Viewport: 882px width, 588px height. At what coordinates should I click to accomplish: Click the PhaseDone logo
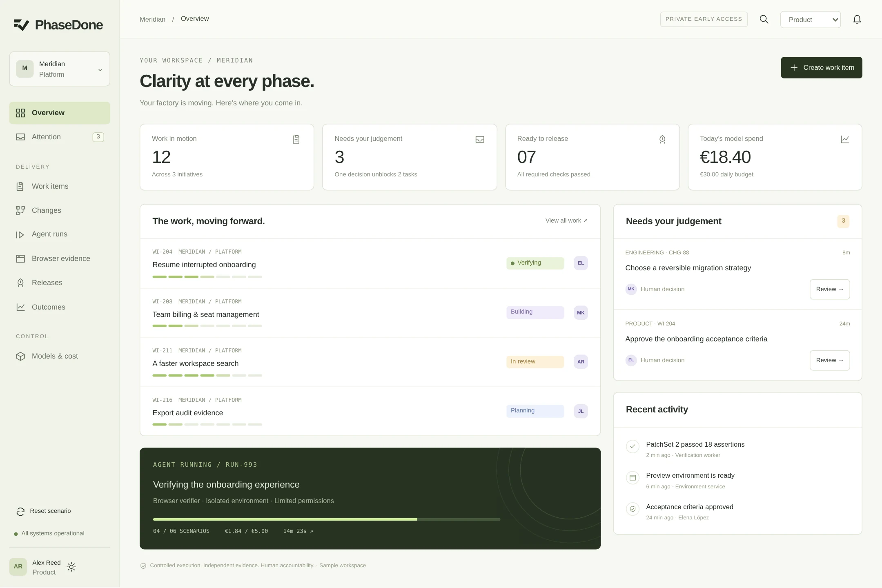[x=58, y=25]
